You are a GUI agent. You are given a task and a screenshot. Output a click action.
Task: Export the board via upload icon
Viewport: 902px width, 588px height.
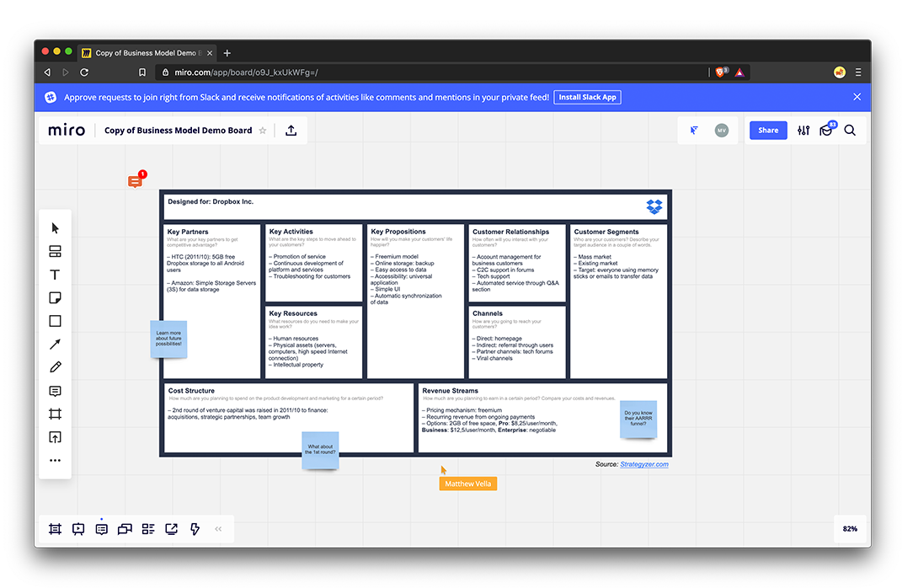click(291, 130)
